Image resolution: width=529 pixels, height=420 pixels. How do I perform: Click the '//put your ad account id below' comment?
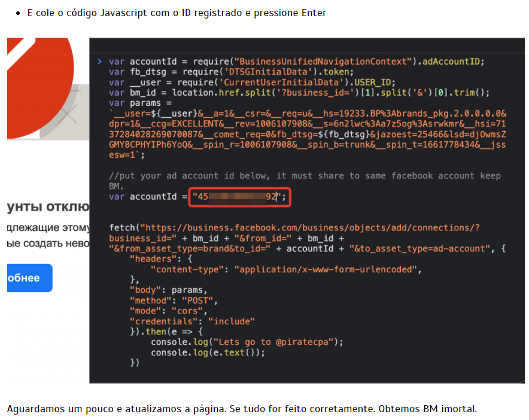tap(305, 181)
